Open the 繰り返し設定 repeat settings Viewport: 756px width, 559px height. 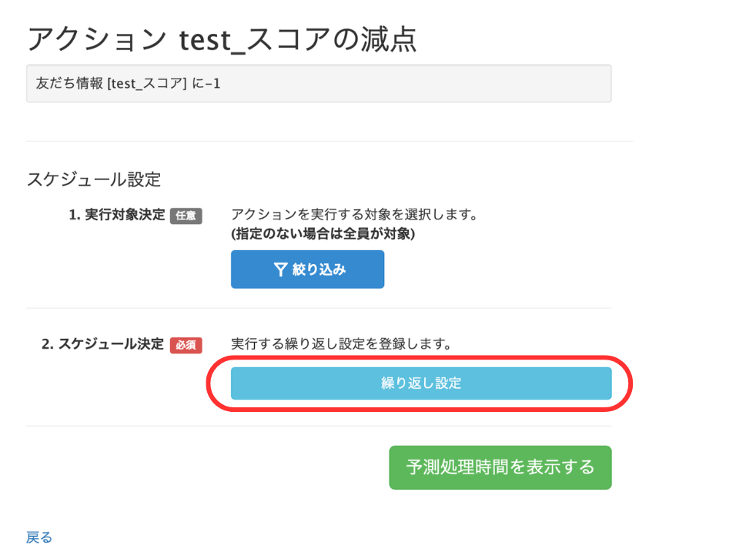click(x=421, y=383)
